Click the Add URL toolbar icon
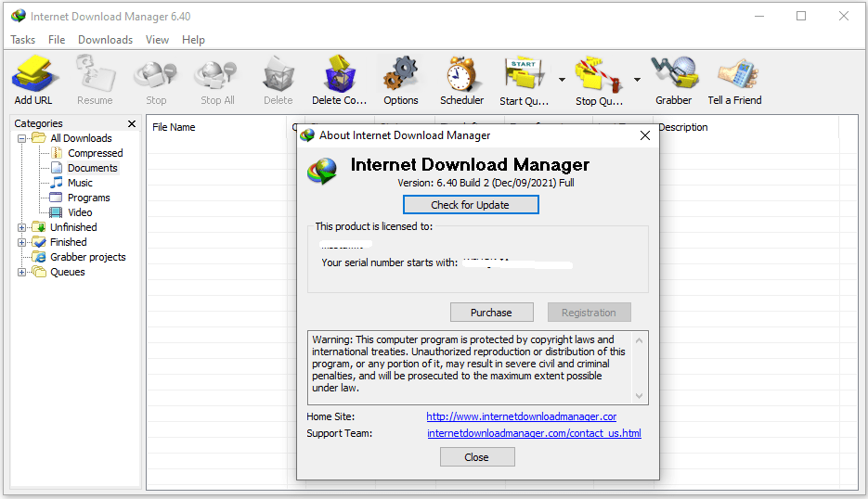Image resolution: width=868 pixels, height=499 pixels. (34, 73)
